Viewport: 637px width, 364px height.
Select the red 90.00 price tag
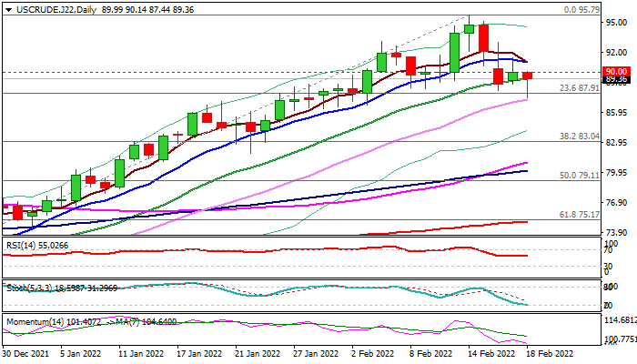616,71
